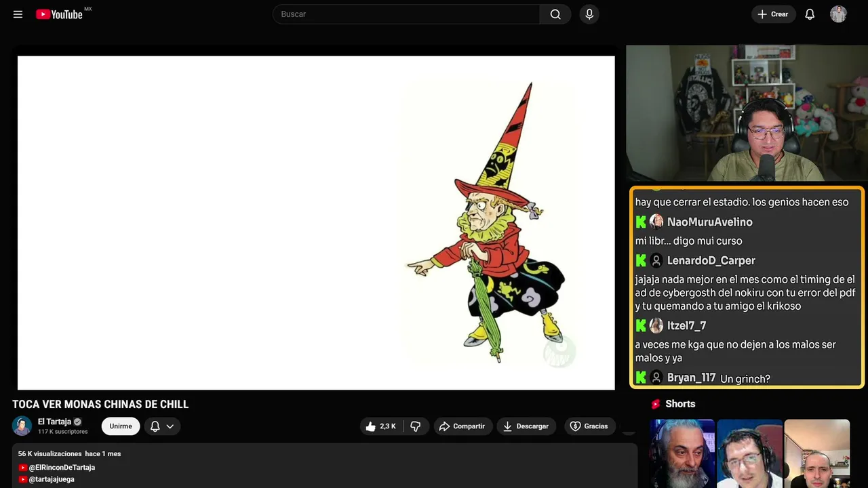Click the YouTube icon beside @ElRinconDeTartaja
868x488 pixels.
[x=23, y=468]
